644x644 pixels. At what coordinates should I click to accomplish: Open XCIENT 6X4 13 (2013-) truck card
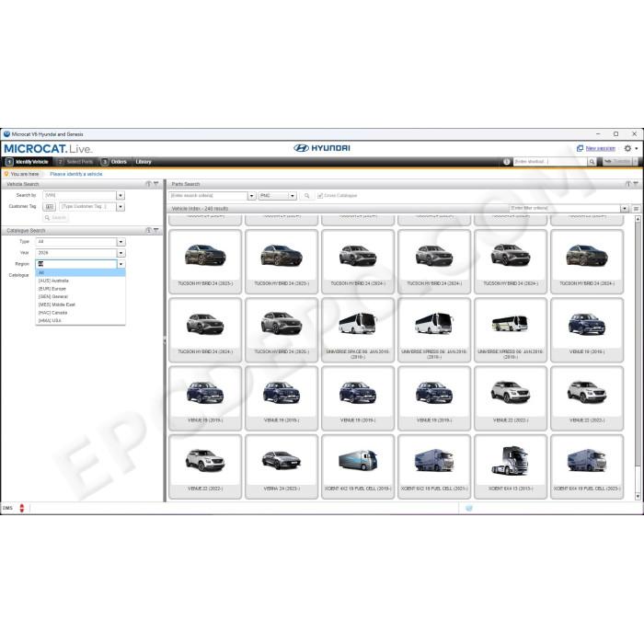pos(511,467)
